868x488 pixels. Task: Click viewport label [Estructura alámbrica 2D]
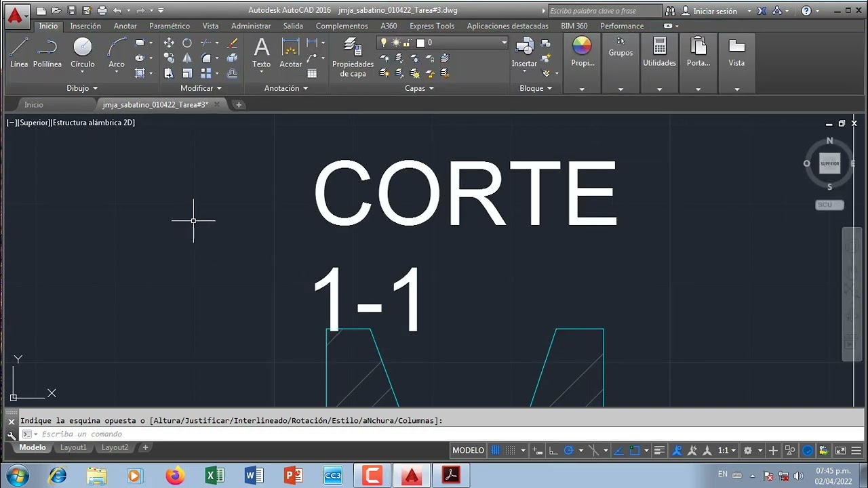94,123
